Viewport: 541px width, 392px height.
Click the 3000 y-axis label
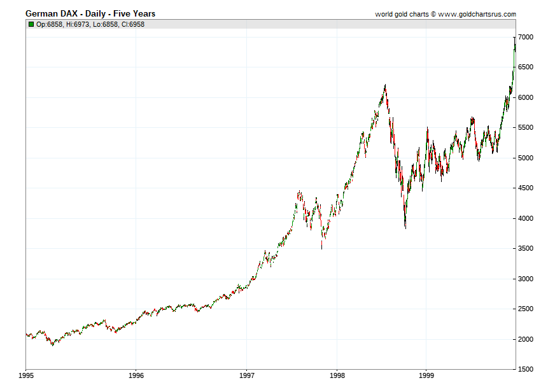pyautogui.click(x=526, y=279)
